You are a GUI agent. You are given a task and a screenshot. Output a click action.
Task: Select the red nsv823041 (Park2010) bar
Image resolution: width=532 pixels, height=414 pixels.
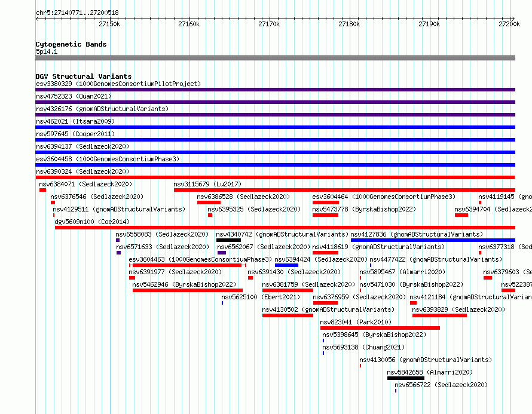380,328
